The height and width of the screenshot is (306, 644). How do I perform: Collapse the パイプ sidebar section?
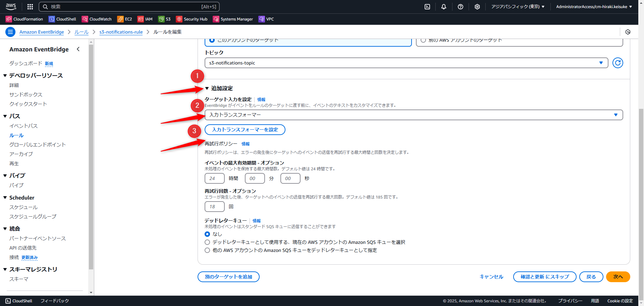pyautogui.click(x=5, y=176)
